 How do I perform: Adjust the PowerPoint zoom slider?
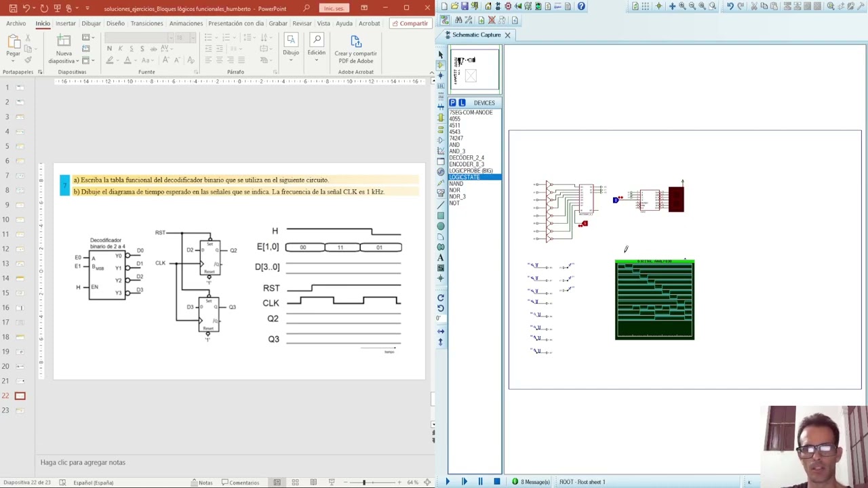click(x=364, y=483)
